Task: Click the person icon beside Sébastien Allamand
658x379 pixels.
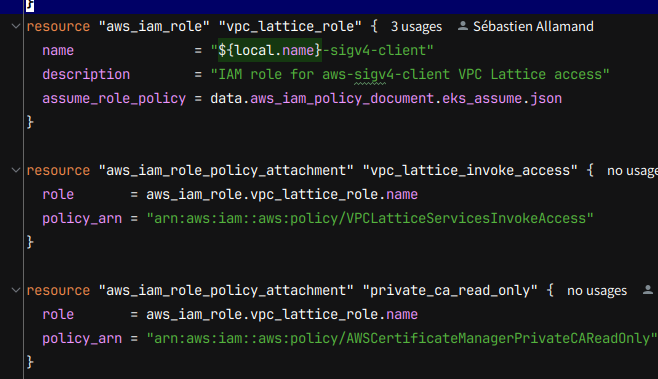Action: pos(463,26)
